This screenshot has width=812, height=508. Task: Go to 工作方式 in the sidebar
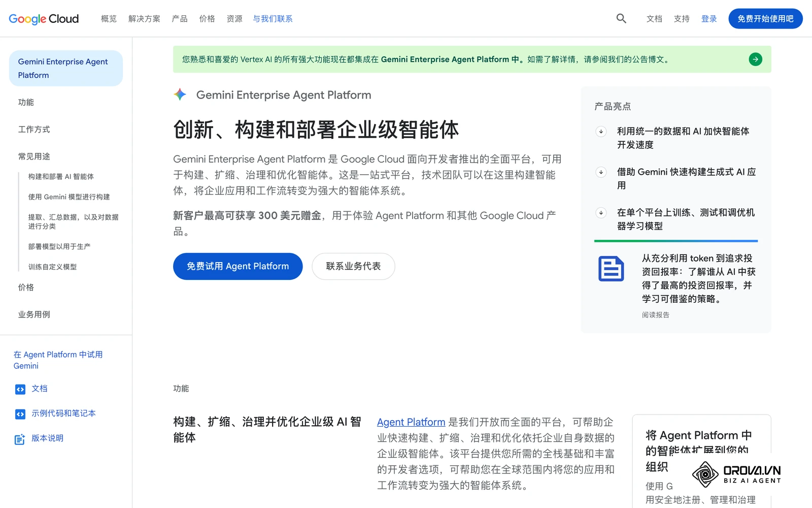click(34, 130)
